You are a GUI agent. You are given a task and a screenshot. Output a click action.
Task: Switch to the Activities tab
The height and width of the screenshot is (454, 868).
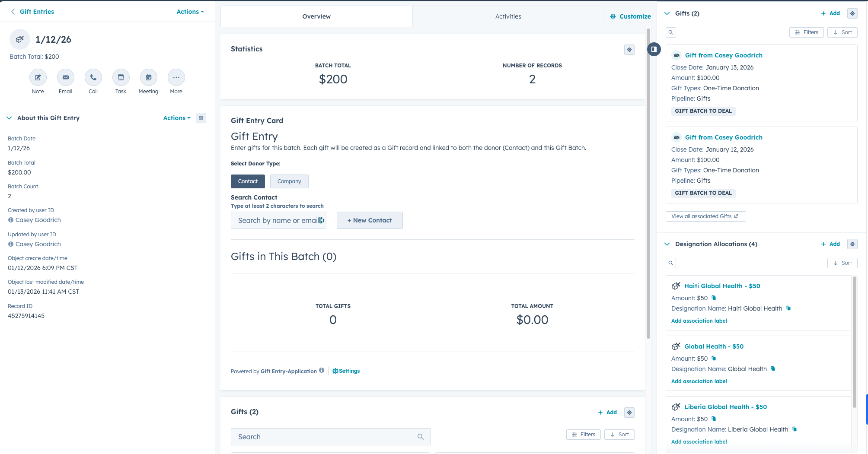(x=508, y=16)
